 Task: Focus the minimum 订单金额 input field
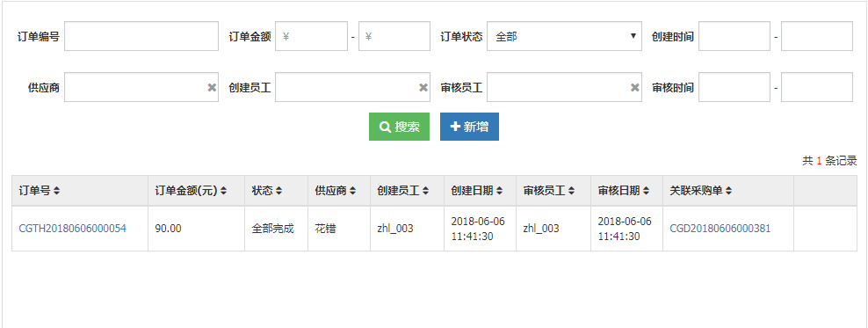[x=312, y=36]
